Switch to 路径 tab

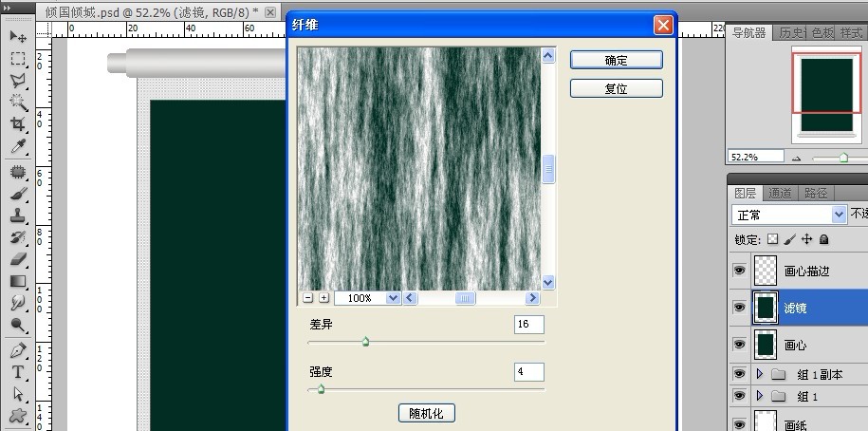coord(816,194)
